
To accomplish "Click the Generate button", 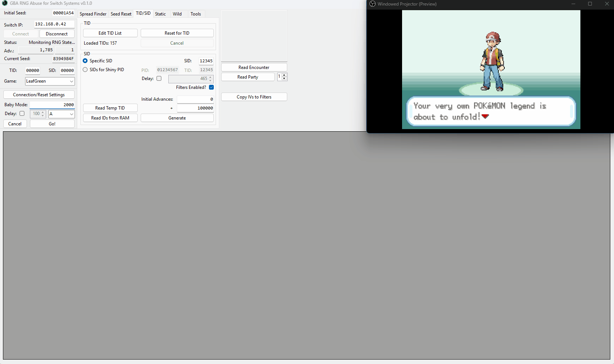I will tap(177, 118).
